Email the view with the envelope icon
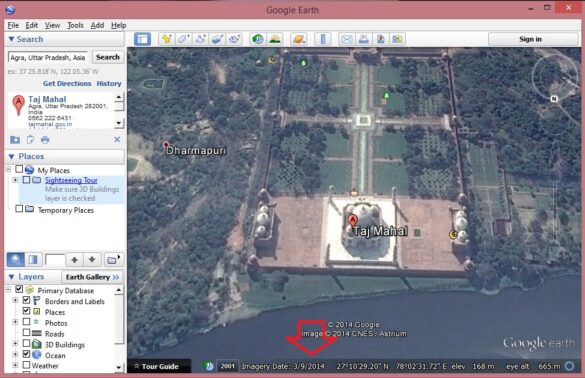The image size is (585, 378). point(347,39)
